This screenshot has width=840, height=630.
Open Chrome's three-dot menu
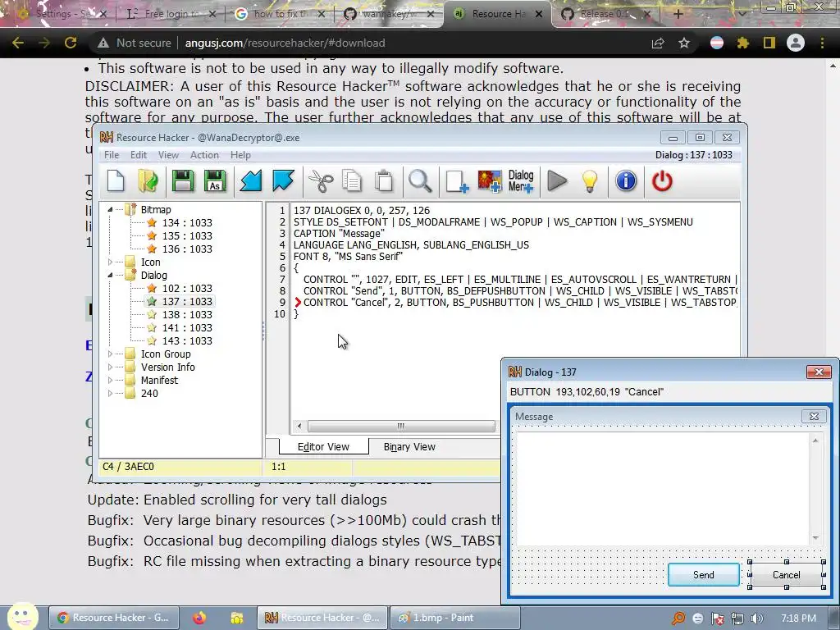pos(822,43)
